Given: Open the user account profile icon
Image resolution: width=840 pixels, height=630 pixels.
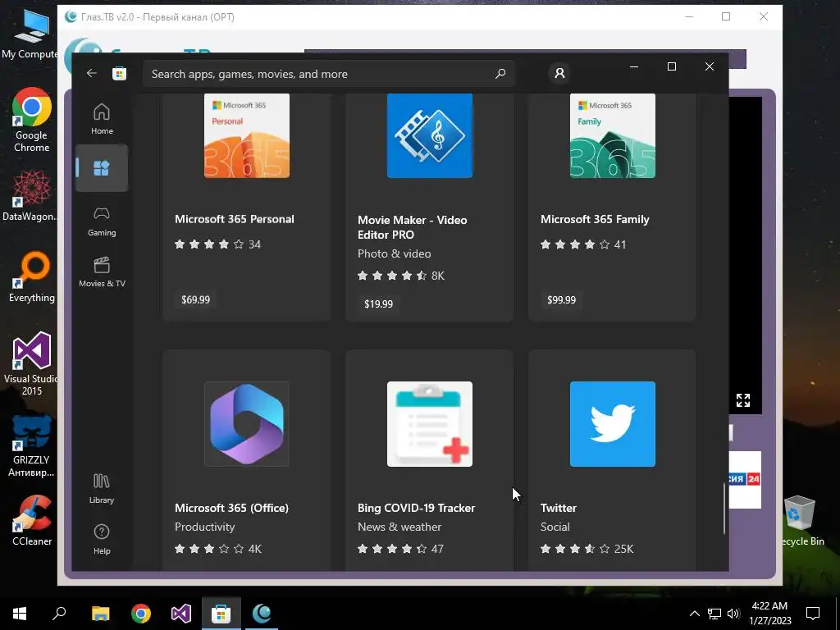Looking at the screenshot, I should 559,73.
